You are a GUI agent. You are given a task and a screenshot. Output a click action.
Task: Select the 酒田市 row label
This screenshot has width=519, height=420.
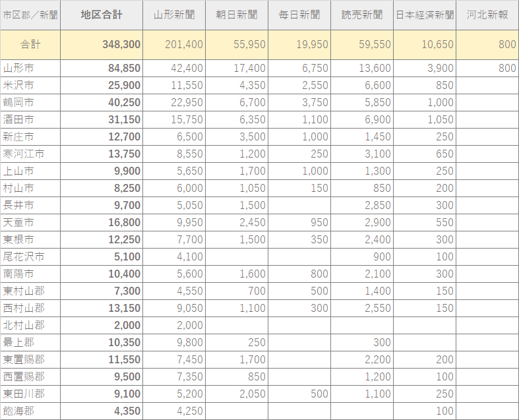(x=30, y=120)
